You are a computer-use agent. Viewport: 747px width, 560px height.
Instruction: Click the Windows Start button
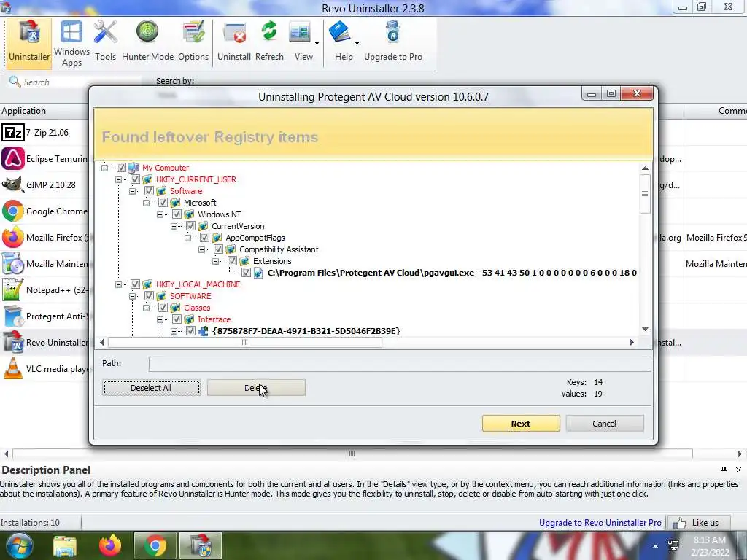(x=19, y=545)
